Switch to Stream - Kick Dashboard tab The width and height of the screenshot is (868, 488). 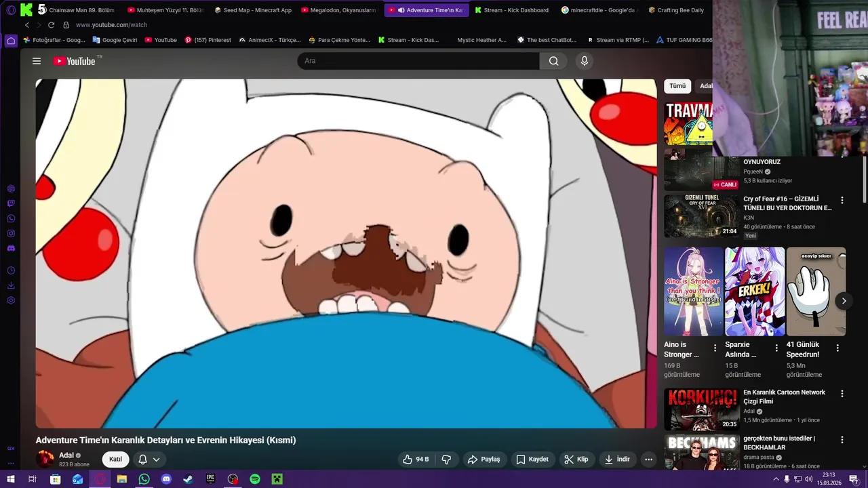pyautogui.click(x=512, y=10)
